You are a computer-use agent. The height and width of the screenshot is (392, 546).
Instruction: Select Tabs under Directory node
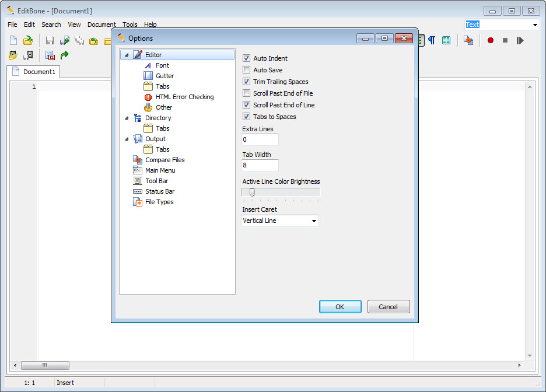[163, 128]
